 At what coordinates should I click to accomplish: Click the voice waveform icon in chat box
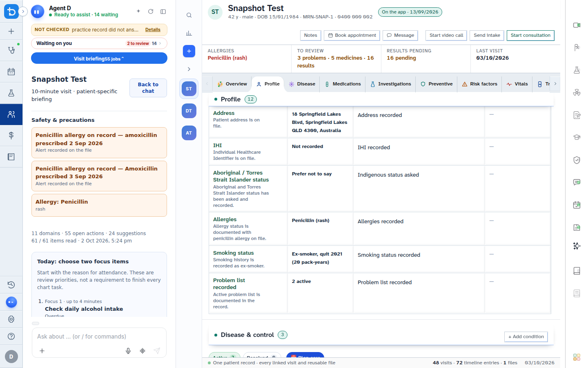pyautogui.click(x=143, y=351)
